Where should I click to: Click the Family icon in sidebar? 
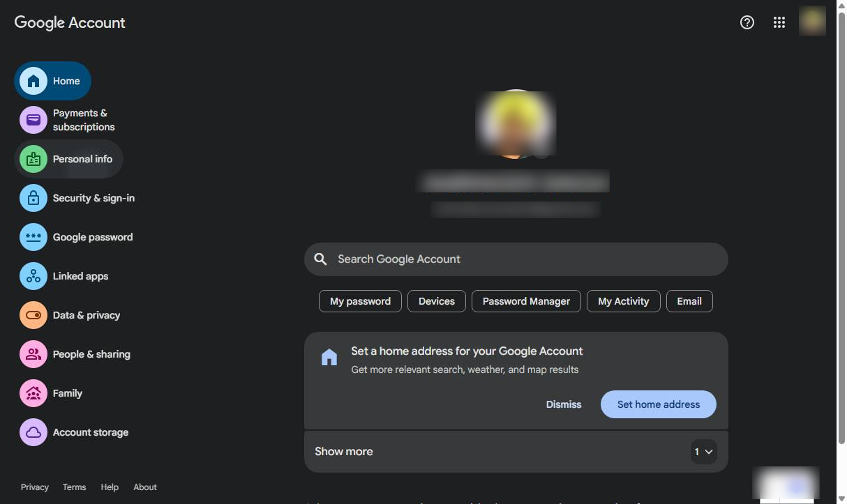[x=33, y=393]
